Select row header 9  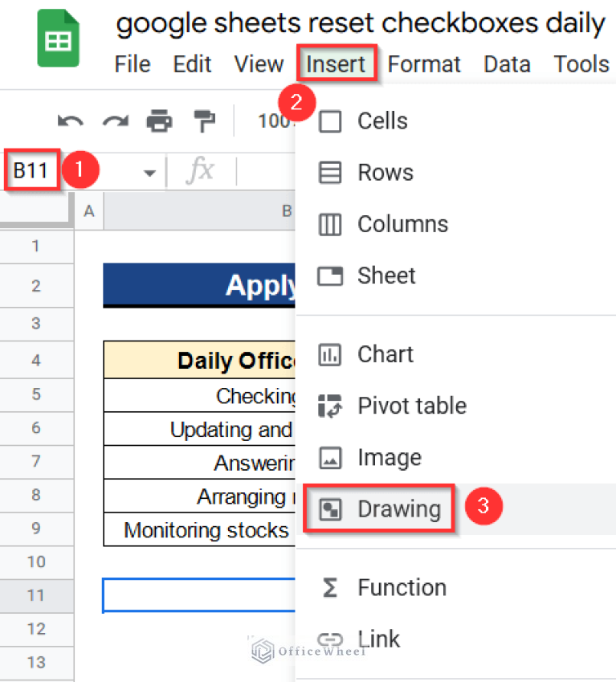pyautogui.click(x=37, y=527)
